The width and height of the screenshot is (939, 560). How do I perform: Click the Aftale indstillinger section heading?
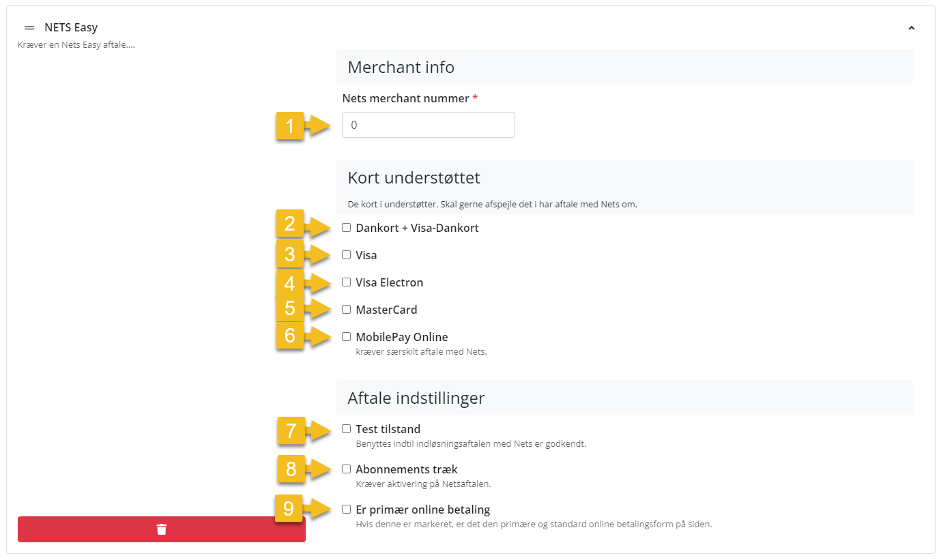point(416,398)
